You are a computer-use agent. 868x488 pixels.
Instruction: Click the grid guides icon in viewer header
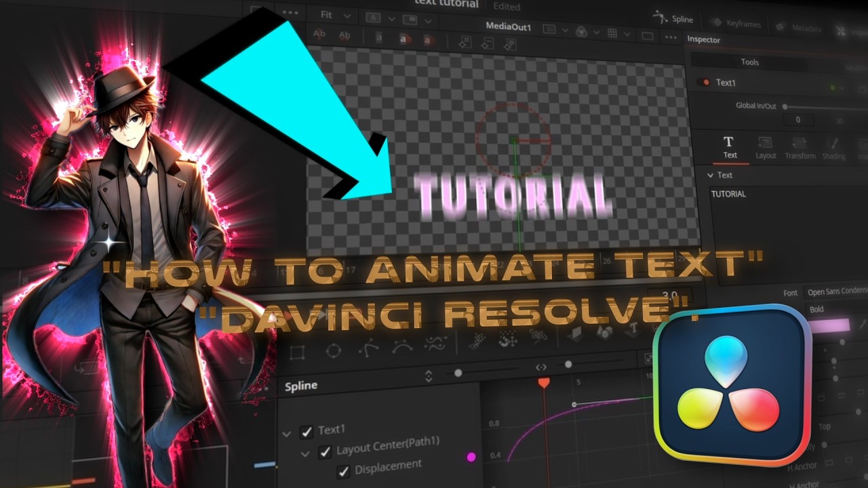pyautogui.click(x=613, y=33)
